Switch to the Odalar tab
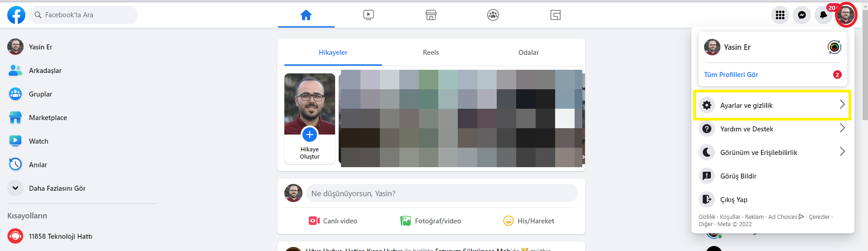This screenshot has width=868, height=251. pos(529,53)
